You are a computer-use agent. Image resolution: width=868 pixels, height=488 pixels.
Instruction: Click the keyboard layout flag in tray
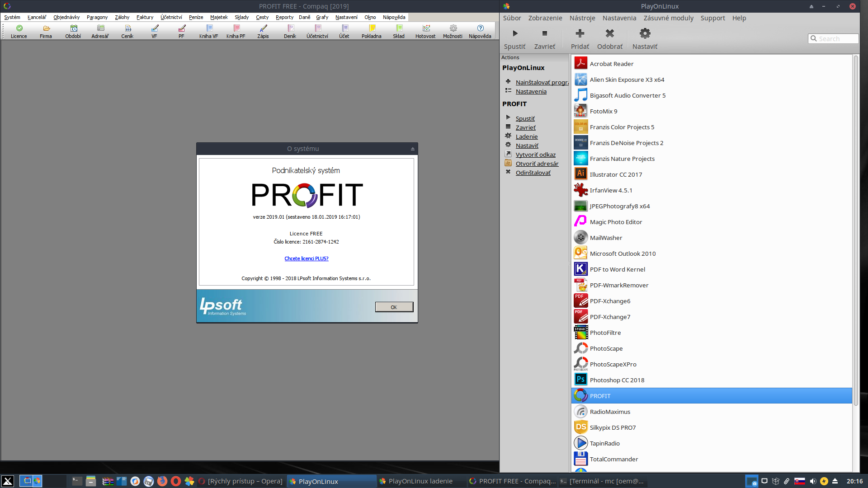click(800, 481)
